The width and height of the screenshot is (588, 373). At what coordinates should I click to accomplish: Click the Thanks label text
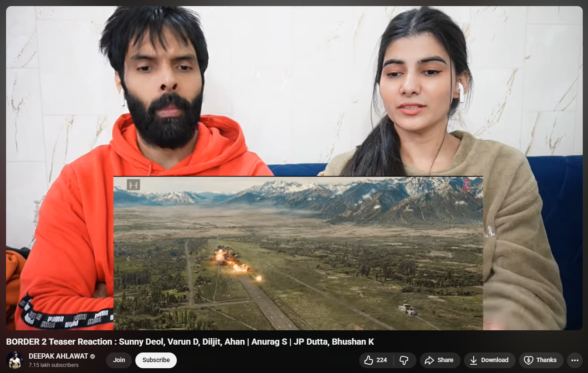point(546,360)
